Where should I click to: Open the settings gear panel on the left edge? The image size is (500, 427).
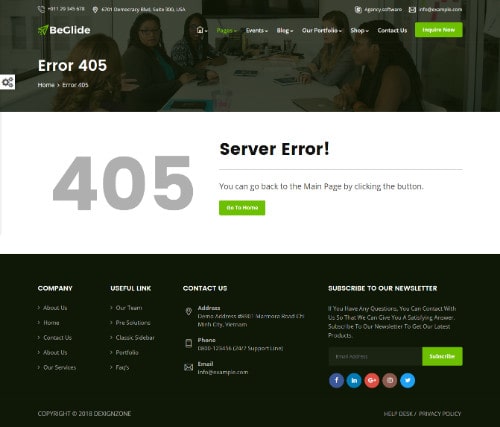click(7, 82)
